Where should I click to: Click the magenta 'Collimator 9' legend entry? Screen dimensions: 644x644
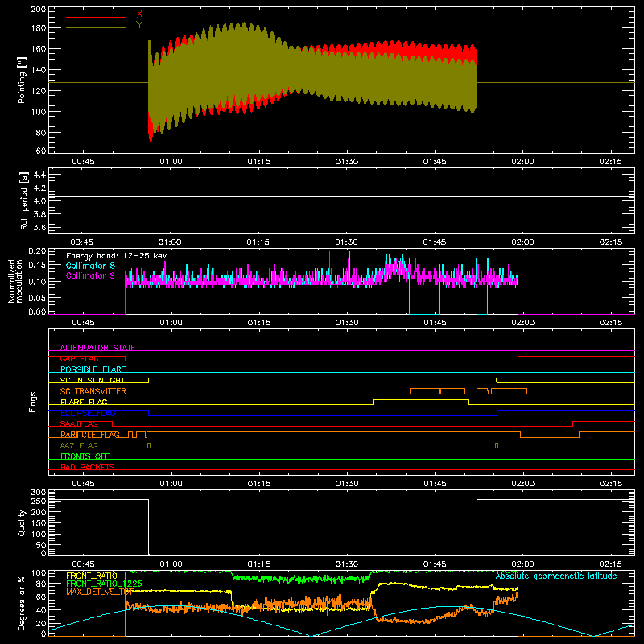90,275
